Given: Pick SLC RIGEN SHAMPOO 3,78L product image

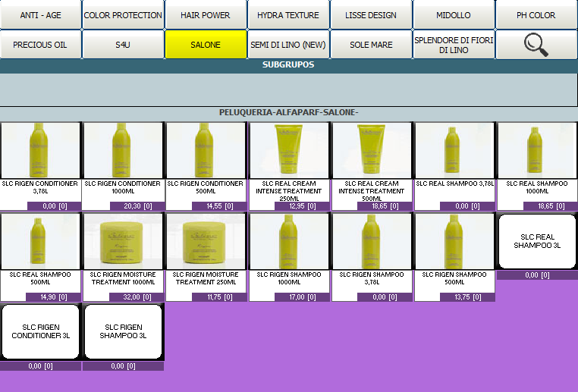Looking at the screenshot, I should [x=371, y=241].
